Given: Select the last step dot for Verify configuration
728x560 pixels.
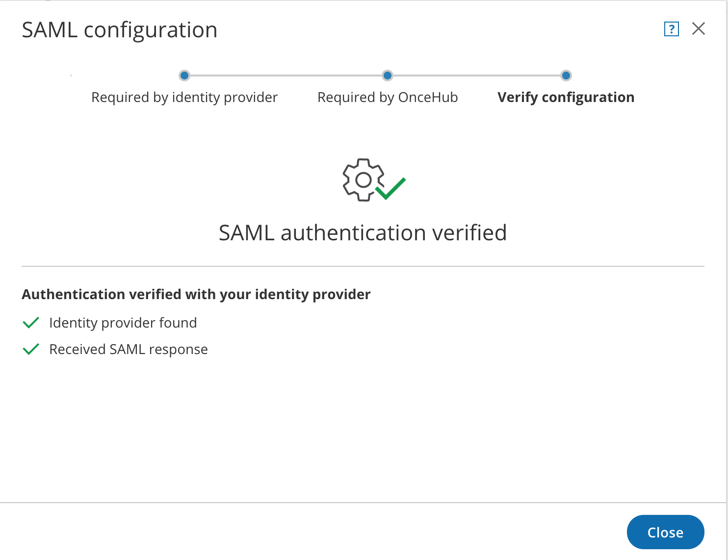Looking at the screenshot, I should [566, 76].
